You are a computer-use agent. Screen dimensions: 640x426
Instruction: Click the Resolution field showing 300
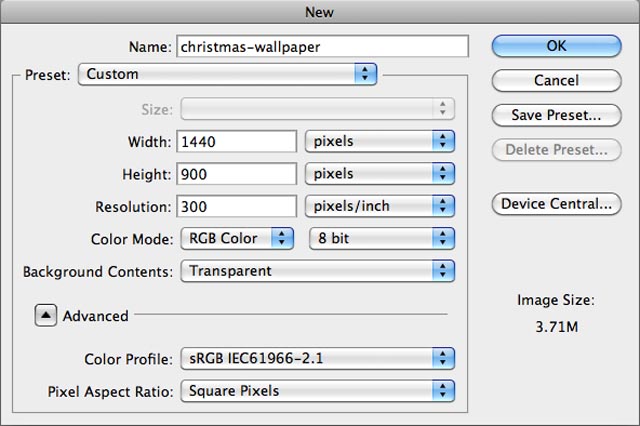[x=237, y=206]
